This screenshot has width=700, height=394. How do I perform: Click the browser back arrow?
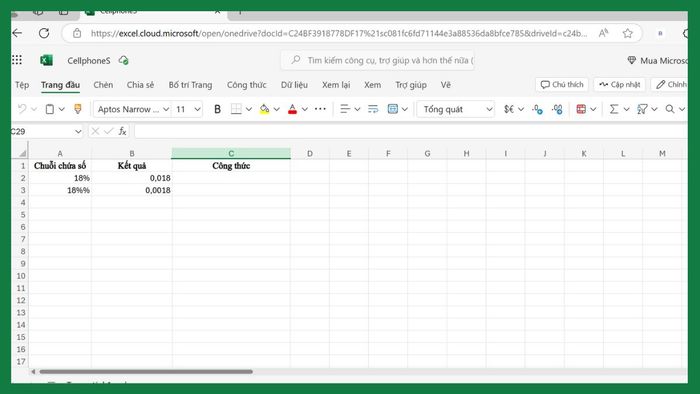(17, 33)
